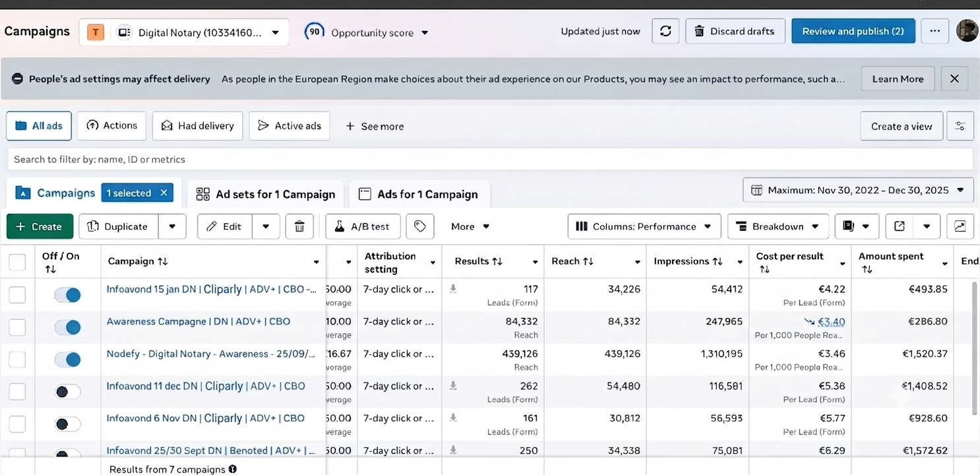Image resolution: width=980 pixels, height=475 pixels.
Task: Click the refresh icon next to Updated just now
Action: [x=665, y=32]
